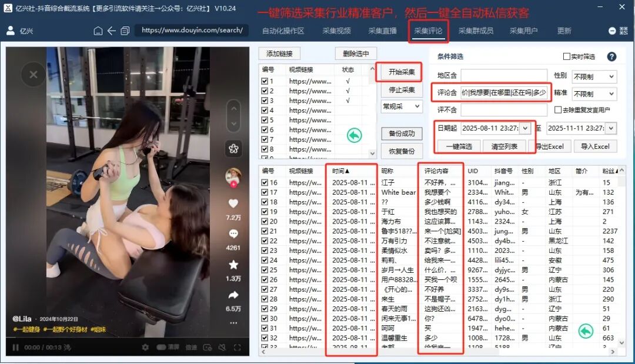Click the flower-shaped icon above the avatar
The height and width of the screenshot is (364, 635).
[x=233, y=149]
